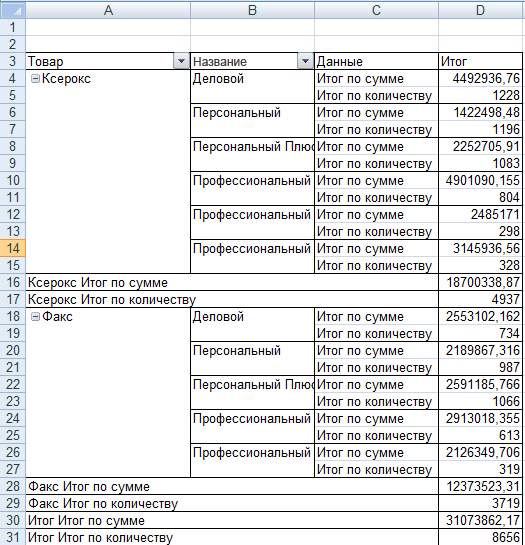Select cell with value 4937
This screenshot has height=545, width=525.
pos(480,299)
